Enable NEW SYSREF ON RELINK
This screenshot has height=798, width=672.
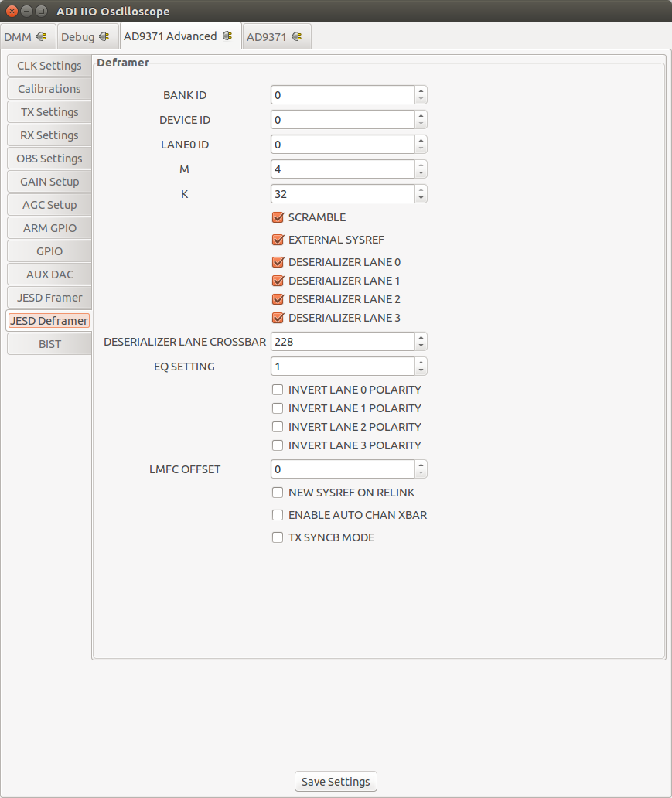point(278,492)
